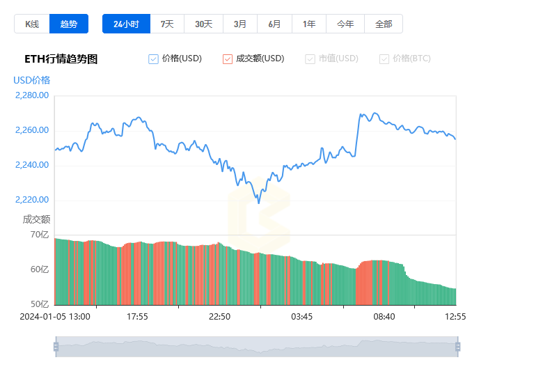The height and width of the screenshot is (392, 543).
Task: Choose the 6月 time range
Action: 274,24
